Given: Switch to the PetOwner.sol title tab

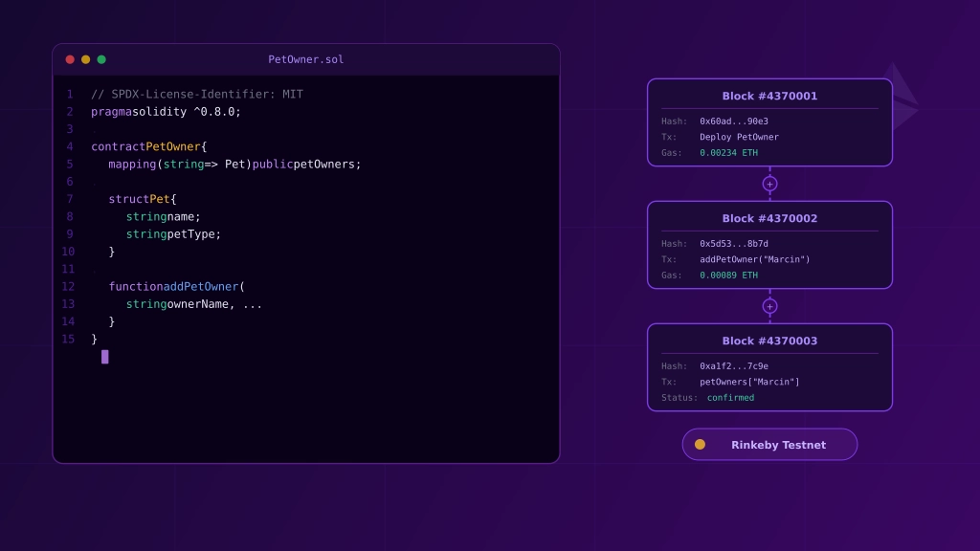Looking at the screenshot, I should (x=305, y=58).
